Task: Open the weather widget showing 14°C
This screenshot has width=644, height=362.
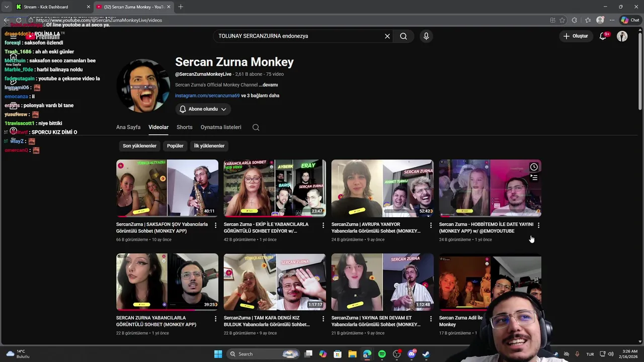Action: [x=18, y=354]
